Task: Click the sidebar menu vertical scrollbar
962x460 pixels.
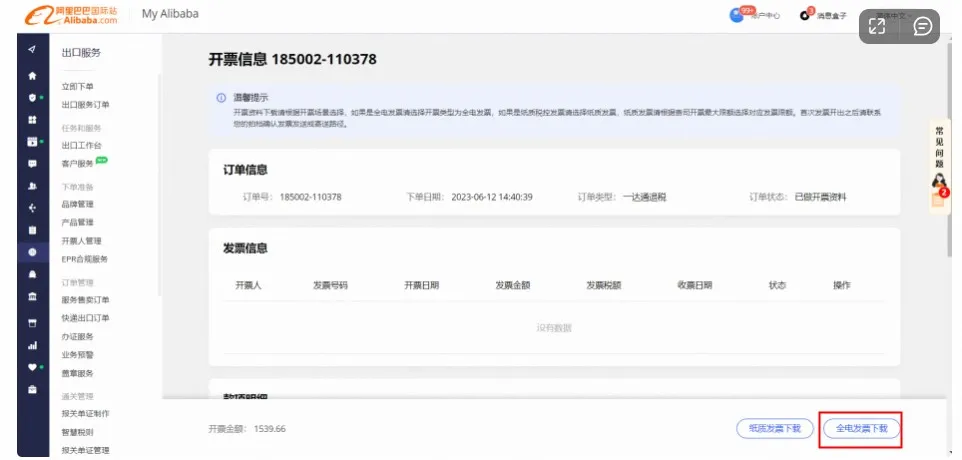Action: 160,184
